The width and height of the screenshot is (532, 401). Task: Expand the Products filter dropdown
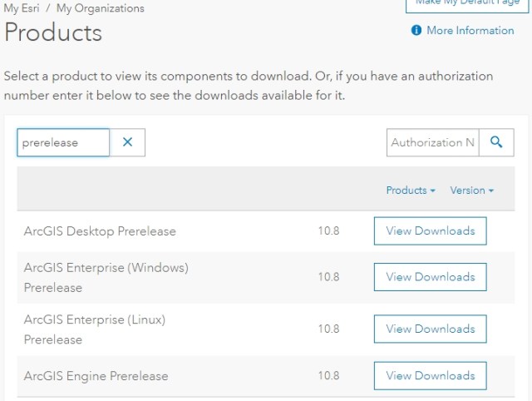click(x=411, y=191)
